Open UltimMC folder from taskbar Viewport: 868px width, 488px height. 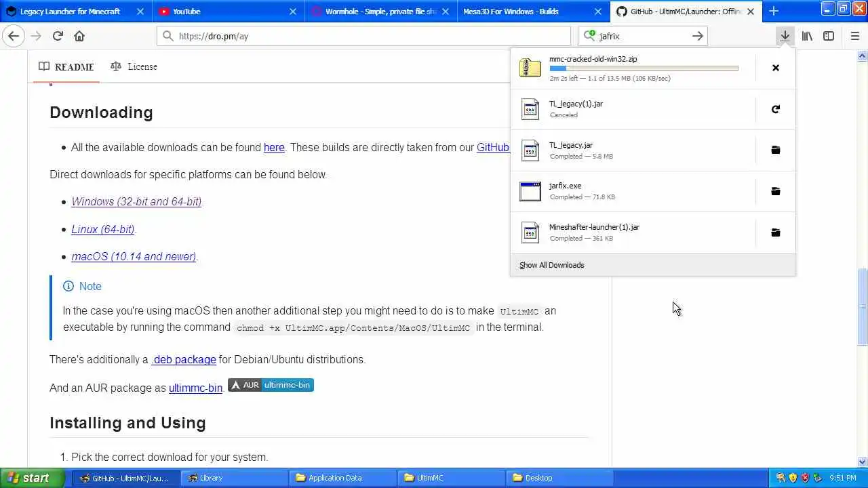point(450,478)
